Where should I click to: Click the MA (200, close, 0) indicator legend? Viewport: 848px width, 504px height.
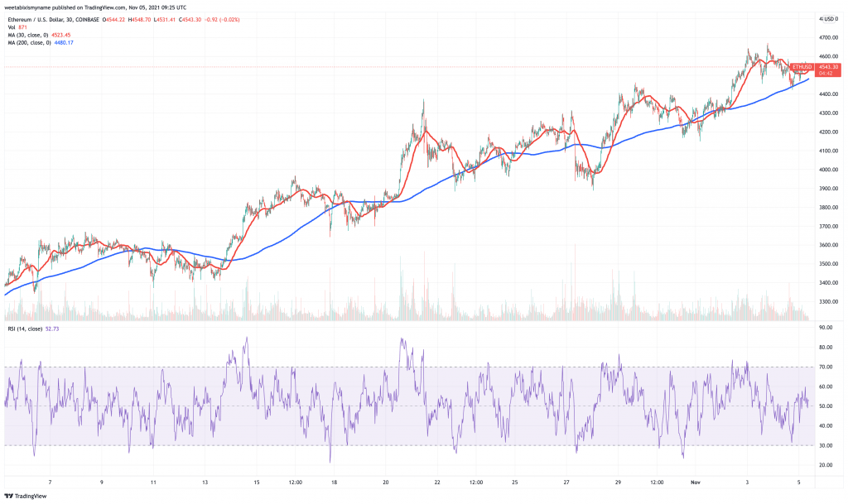29,43
